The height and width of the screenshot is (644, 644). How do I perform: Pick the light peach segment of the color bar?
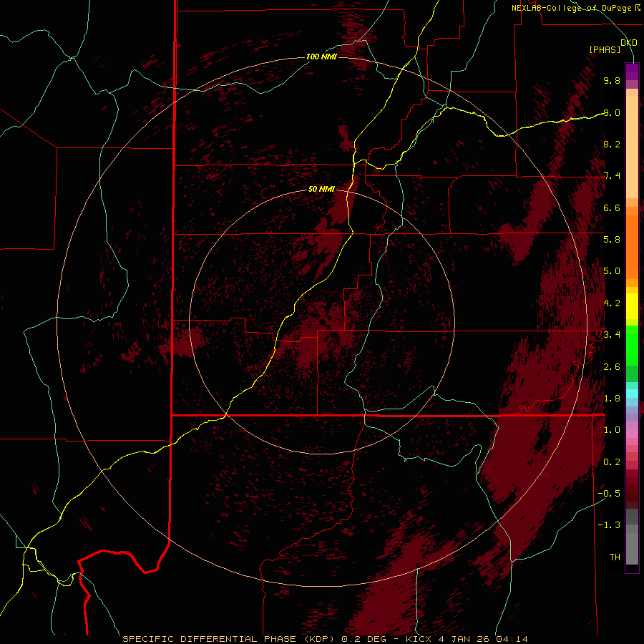coord(632,147)
